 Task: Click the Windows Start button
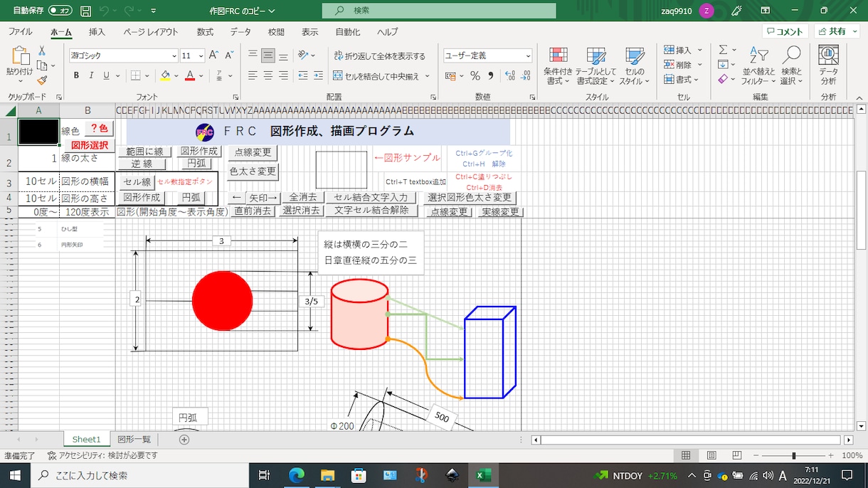(16, 475)
